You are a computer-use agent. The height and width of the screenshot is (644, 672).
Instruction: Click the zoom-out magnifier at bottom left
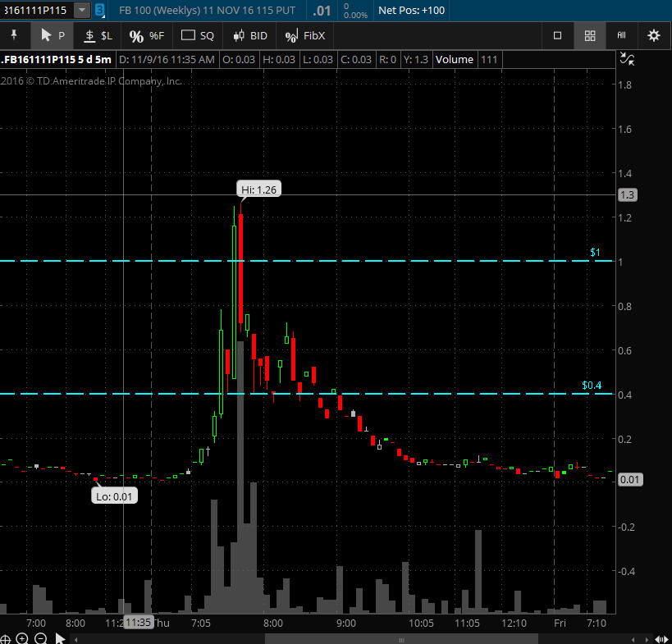(x=39, y=638)
